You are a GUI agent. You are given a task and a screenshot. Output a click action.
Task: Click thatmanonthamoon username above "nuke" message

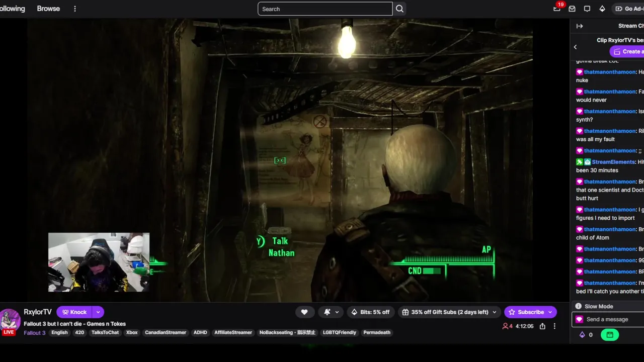610,72
